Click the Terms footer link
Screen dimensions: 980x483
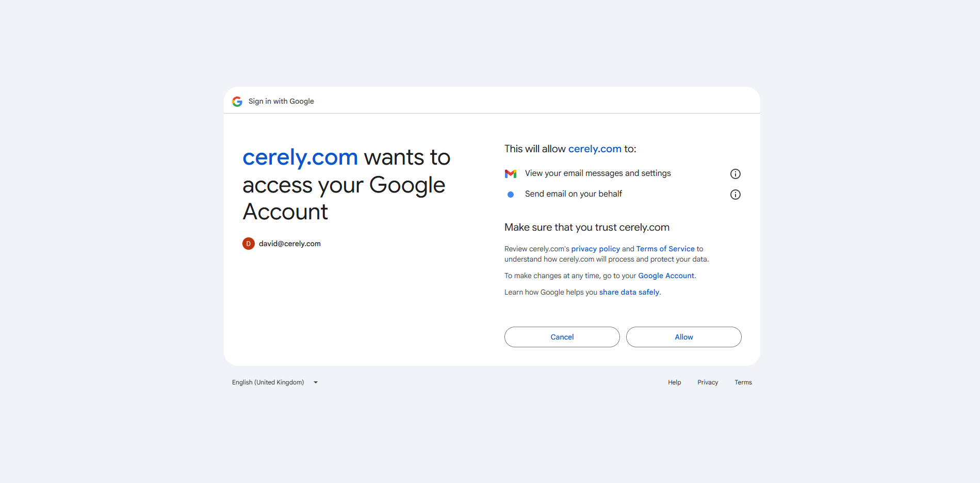(x=743, y=382)
